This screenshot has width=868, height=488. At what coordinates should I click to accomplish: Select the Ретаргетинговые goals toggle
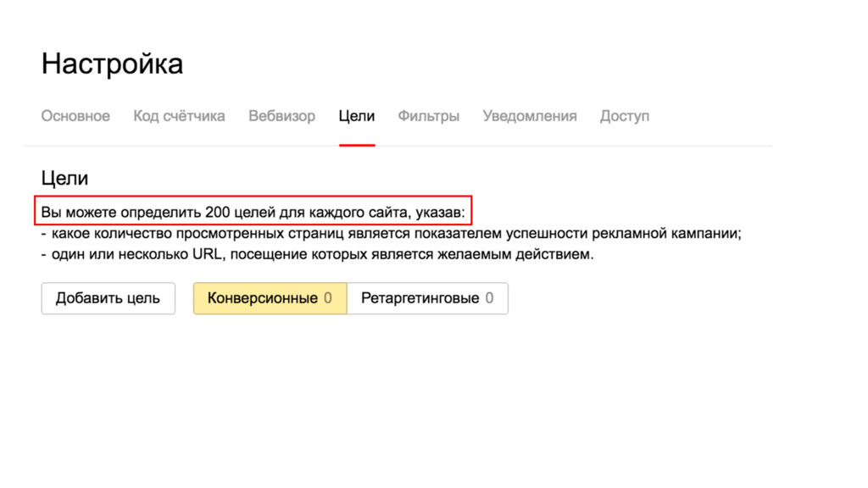pyautogui.click(x=427, y=298)
